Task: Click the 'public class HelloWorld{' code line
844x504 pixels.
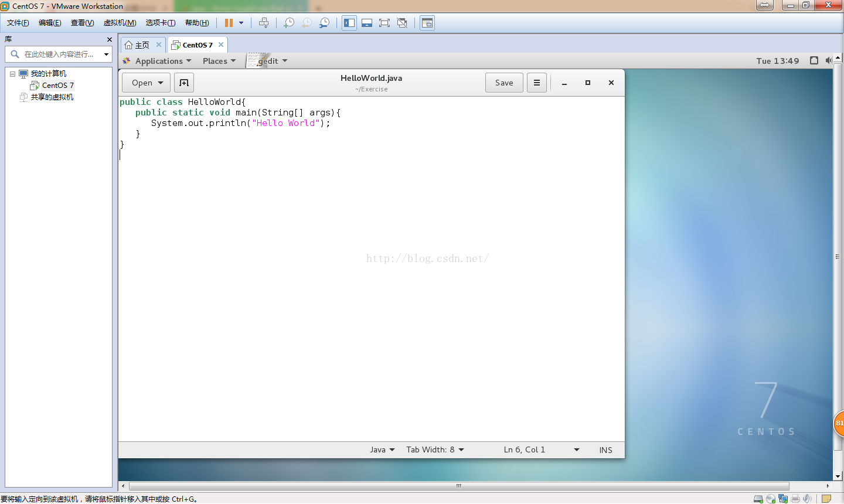Action: 183,102
